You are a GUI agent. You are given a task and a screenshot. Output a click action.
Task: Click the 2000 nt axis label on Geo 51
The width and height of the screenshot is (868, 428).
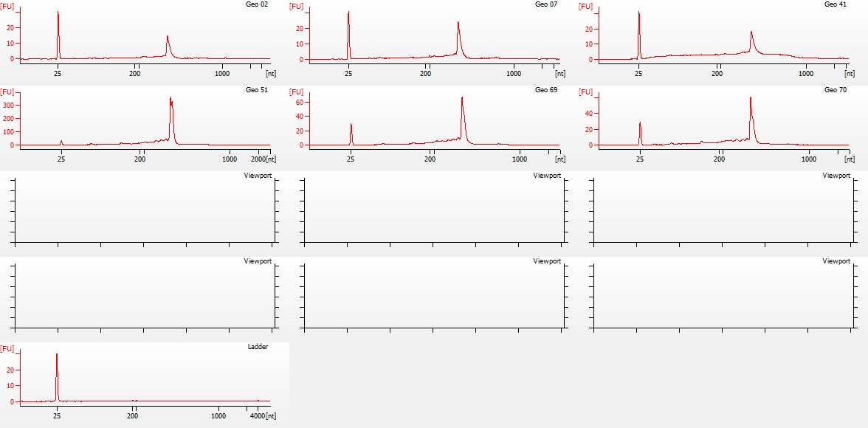259,159
